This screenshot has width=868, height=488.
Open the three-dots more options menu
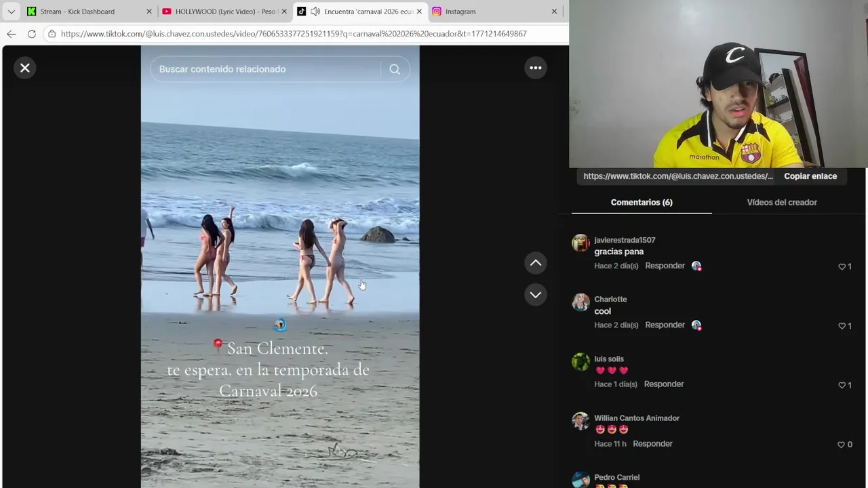536,68
